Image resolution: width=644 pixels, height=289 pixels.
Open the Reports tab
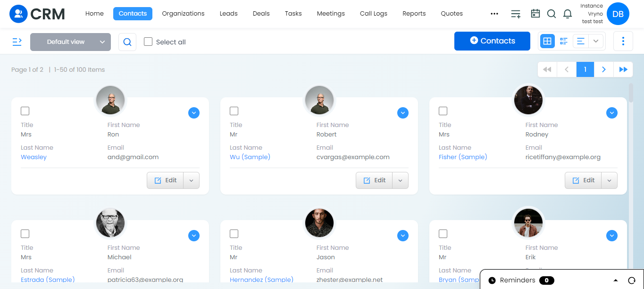pos(414,14)
